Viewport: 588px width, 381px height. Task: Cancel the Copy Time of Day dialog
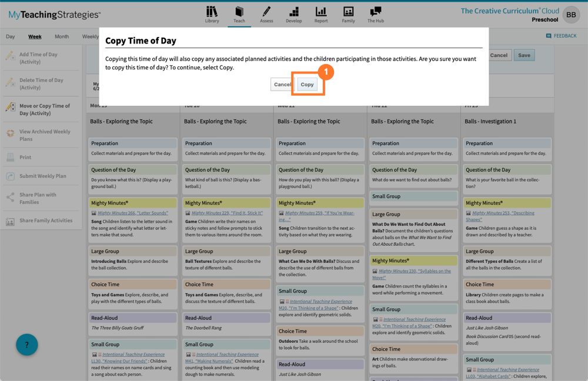[x=282, y=84]
